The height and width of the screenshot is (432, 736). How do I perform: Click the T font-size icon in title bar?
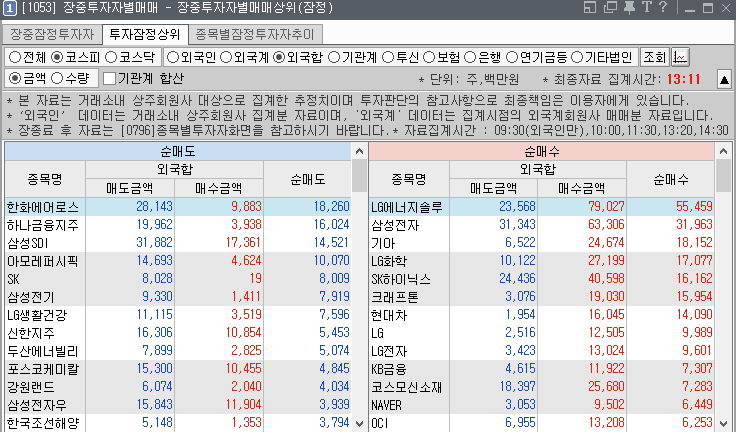point(646,9)
